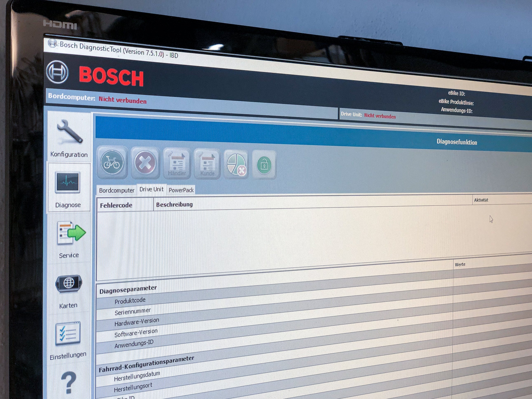This screenshot has width=532, height=399.
Task: Switch to the Bordcomputer tab
Action: coord(117,190)
